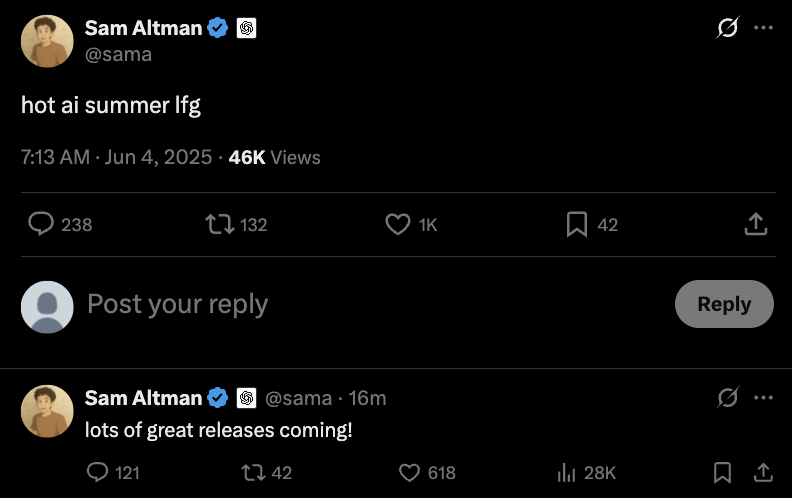Viewport: 792px width, 498px height.
Task: Repost the 'hot ai summer lfg' post
Action: (216, 224)
